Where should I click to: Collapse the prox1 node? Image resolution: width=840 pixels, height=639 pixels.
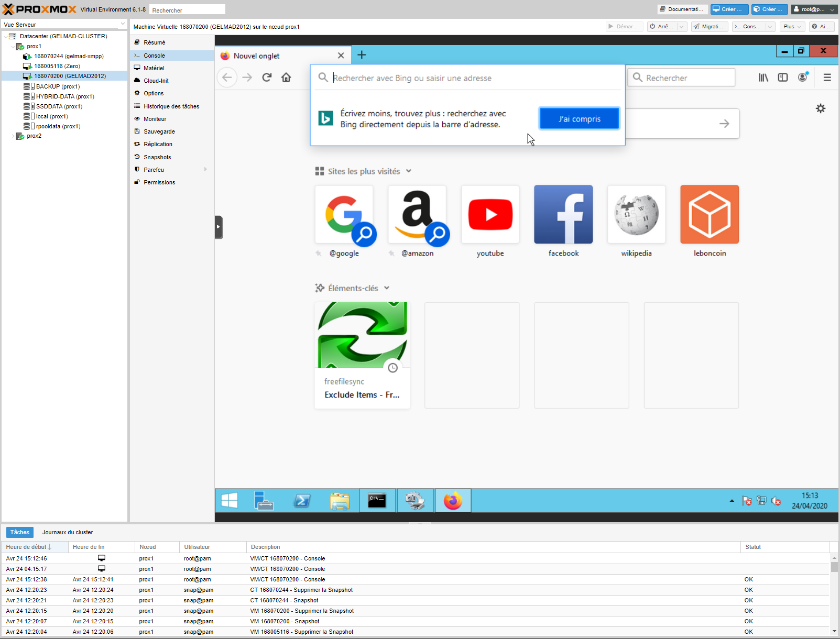(13, 47)
